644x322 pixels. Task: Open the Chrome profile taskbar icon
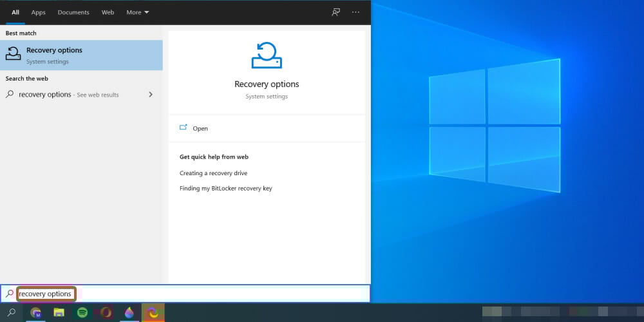(36, 313)
